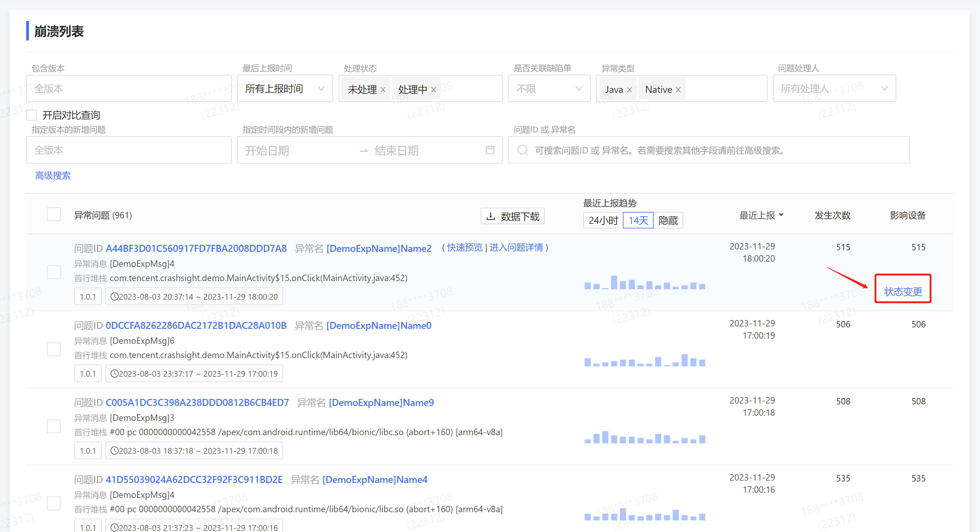Click version tag 1.0.1 in Name2 row

click(x=88, y=297)
